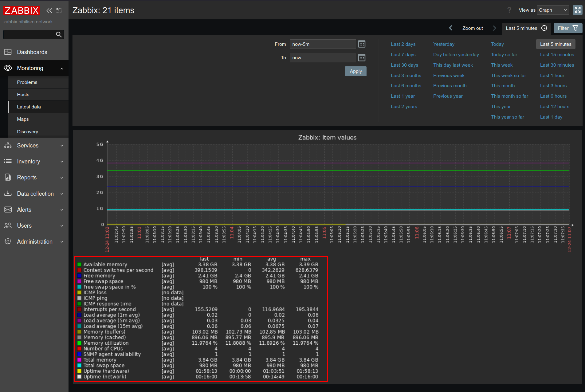Click the Administration gear icon
The width and height of the screenshot is (585, 392).
[8, 241]
